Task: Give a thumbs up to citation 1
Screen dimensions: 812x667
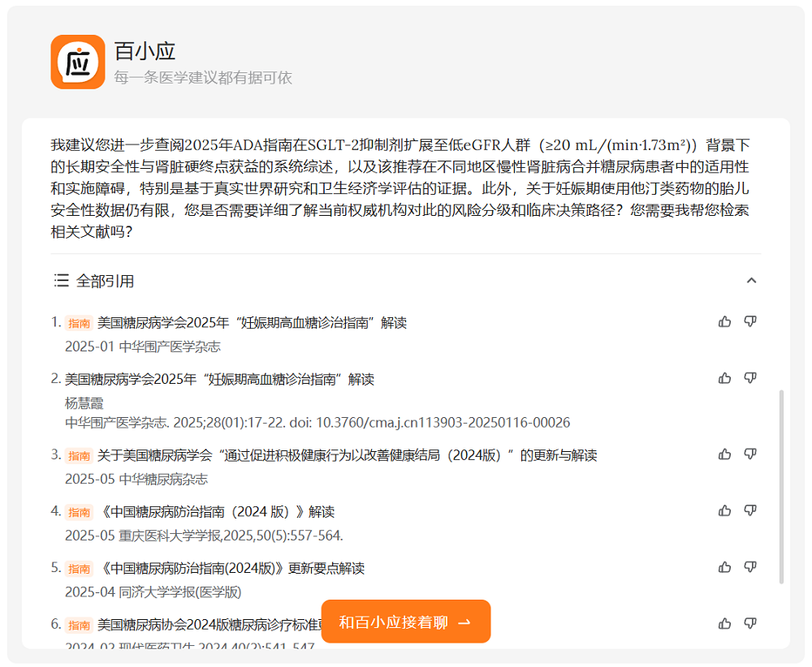Action: tap(725, 321)
